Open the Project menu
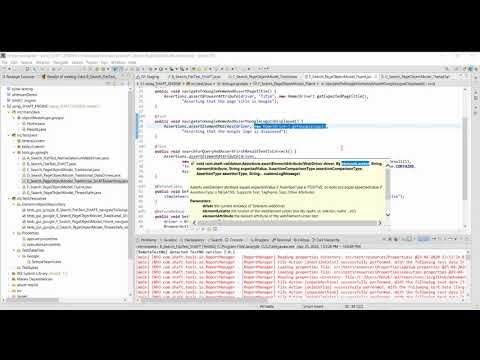Screen dimensions: 480x360 click(92, 62)
